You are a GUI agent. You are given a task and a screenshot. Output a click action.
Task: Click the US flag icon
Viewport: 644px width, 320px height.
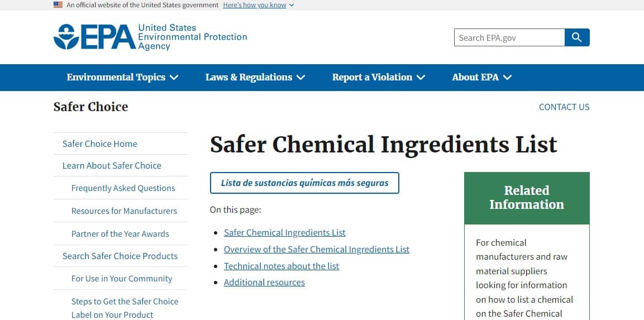pyautogui.click(x=58, y=5)
